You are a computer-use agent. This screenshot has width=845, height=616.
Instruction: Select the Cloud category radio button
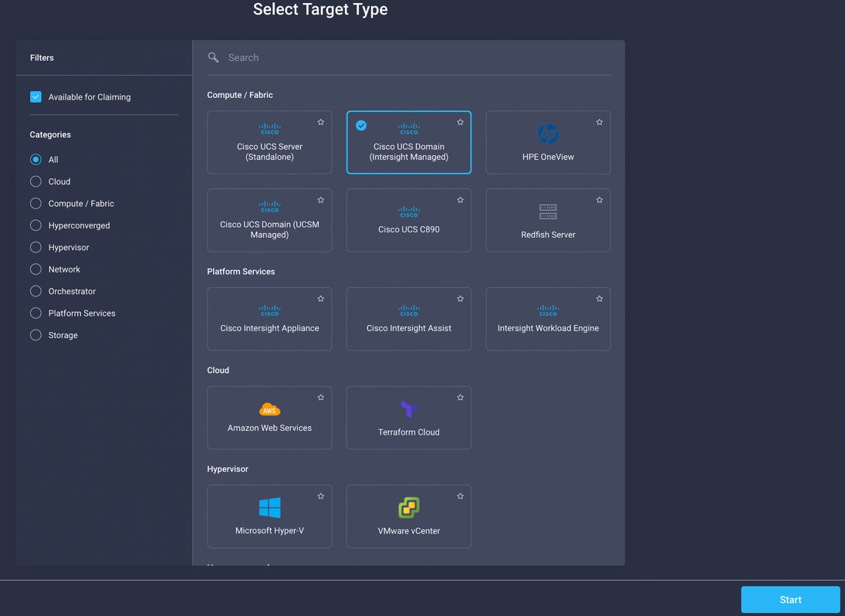coord(35,181)
